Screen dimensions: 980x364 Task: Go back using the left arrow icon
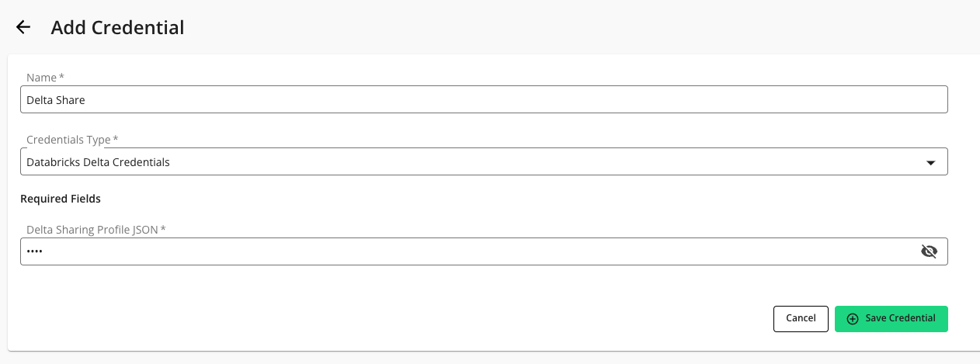pos(23,28)
